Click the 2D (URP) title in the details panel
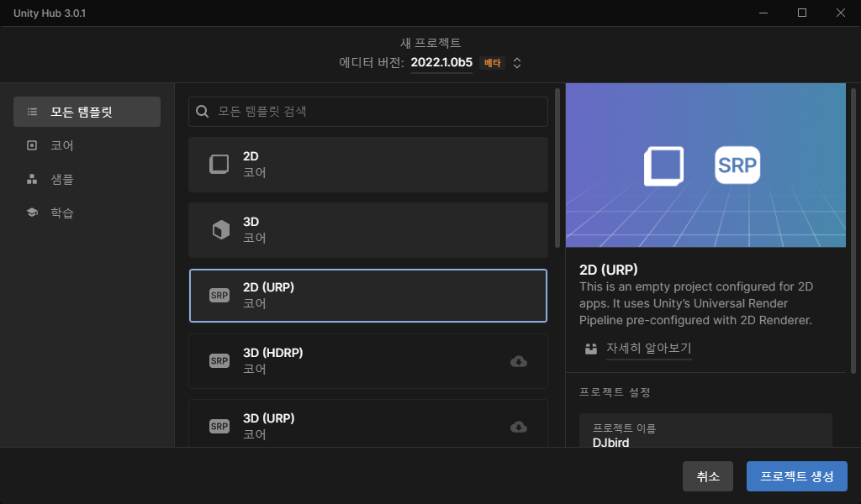The height and width of the screenshot is (504, 861). (609, 270)
